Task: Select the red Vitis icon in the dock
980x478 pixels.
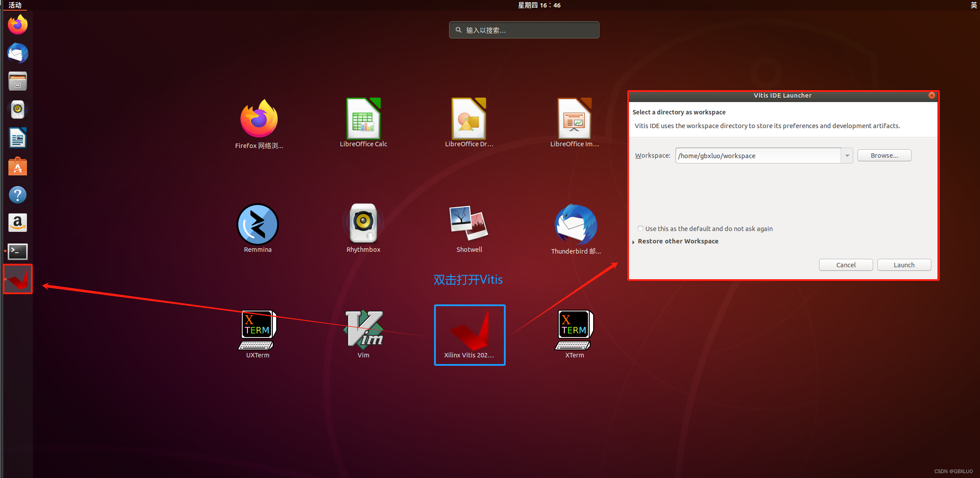Action: [x=17, y=279]
